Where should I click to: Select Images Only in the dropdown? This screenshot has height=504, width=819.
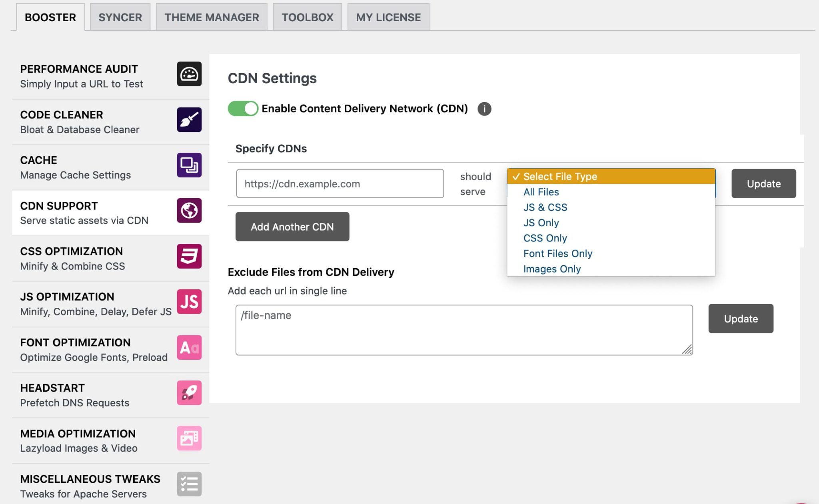(x=552, y=269)
